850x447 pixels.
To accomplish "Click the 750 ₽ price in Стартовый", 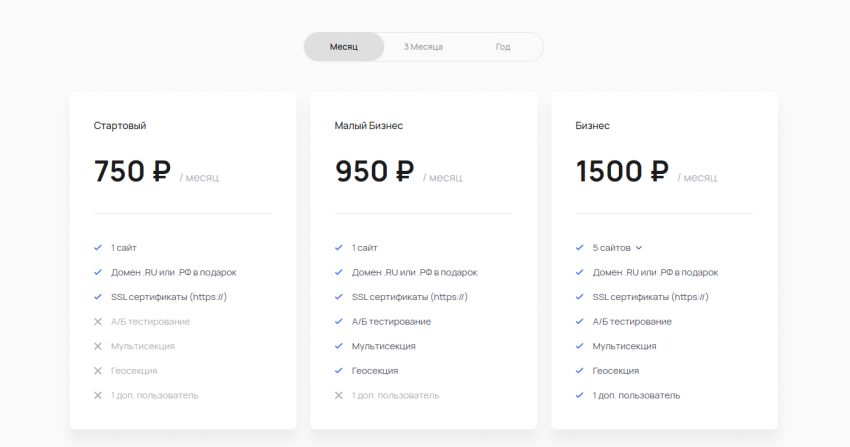I will coord(133,172).
